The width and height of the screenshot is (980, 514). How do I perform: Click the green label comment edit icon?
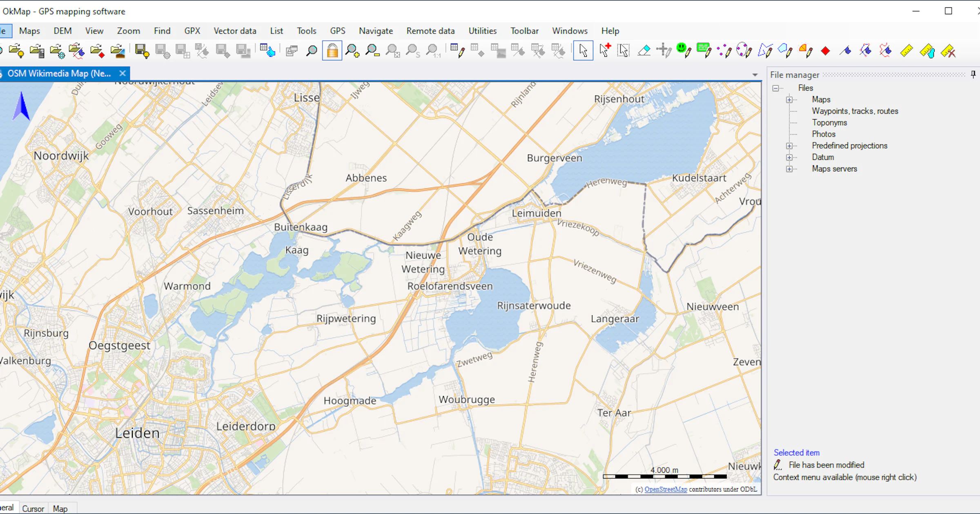[704, 51]
